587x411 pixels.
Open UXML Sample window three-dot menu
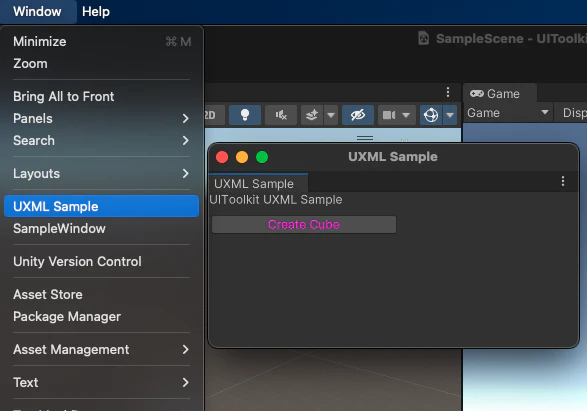tap(563, 182)
